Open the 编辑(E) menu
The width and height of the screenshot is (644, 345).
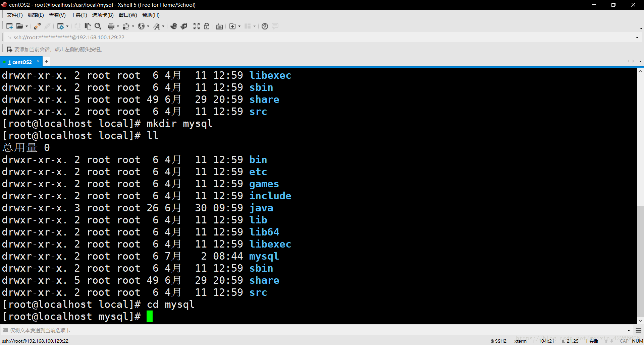[x=36, y=15]
